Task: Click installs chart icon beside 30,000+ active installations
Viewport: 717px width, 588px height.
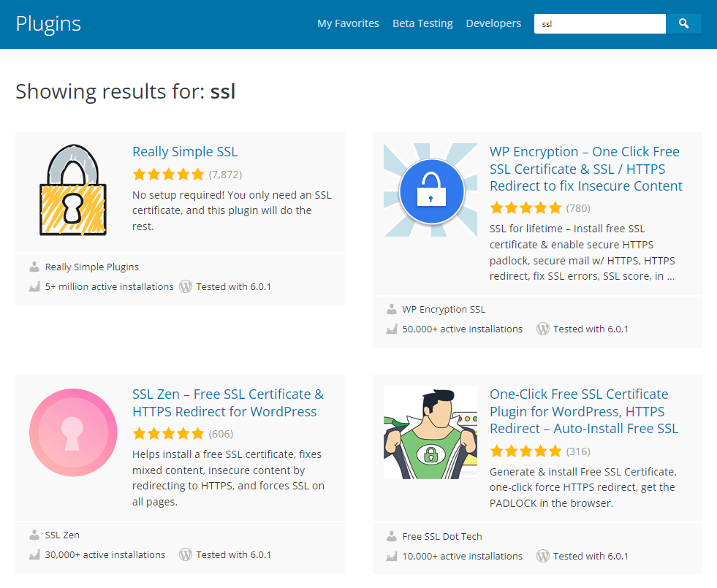Action: 34,555
